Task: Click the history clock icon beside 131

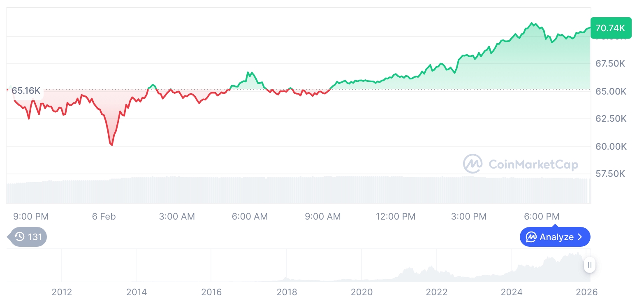Action: click(19, 236)
